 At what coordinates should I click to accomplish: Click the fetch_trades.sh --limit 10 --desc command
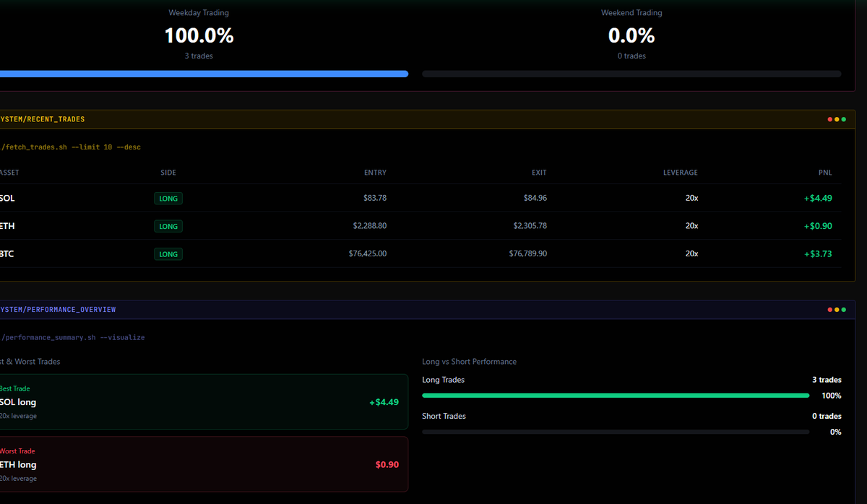[71, 147]
